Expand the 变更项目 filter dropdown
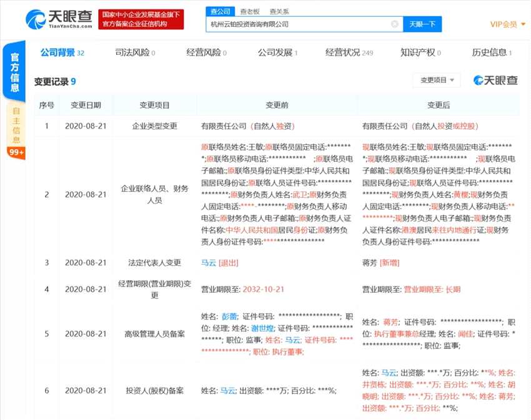This screenshot has width=531, height=420. 437,81
